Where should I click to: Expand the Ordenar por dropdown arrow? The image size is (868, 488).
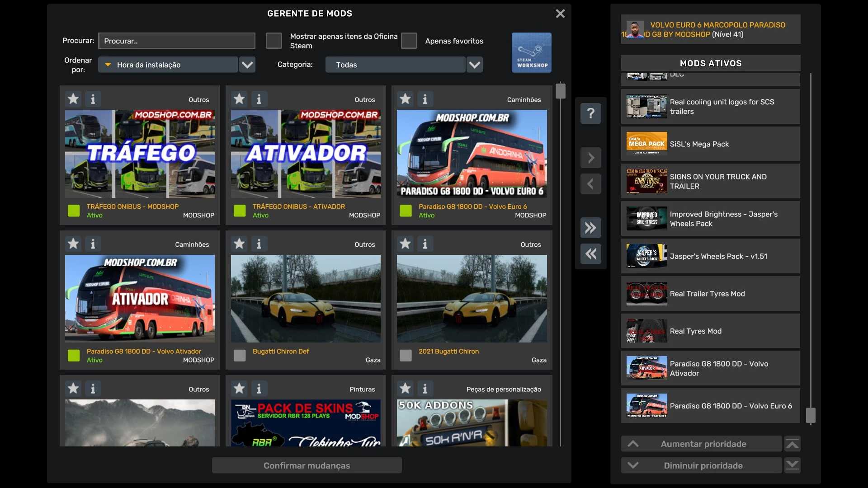247,65
